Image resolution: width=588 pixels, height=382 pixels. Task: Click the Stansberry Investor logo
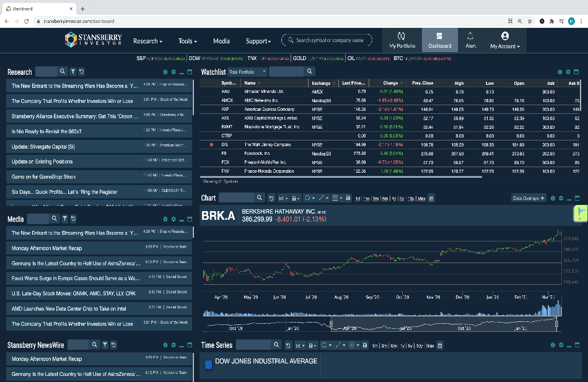click(93, 40)
